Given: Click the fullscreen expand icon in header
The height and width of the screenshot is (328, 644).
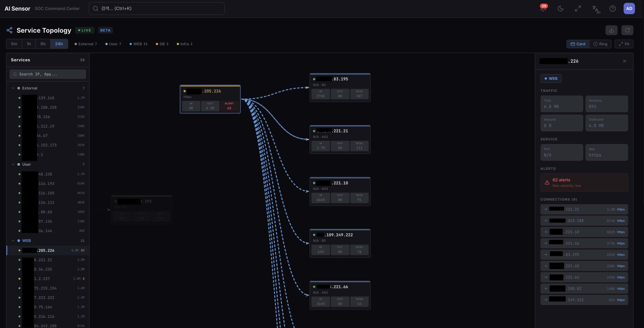Looking at the screenshot, I should pyautogui.click(x=578, y=8).
